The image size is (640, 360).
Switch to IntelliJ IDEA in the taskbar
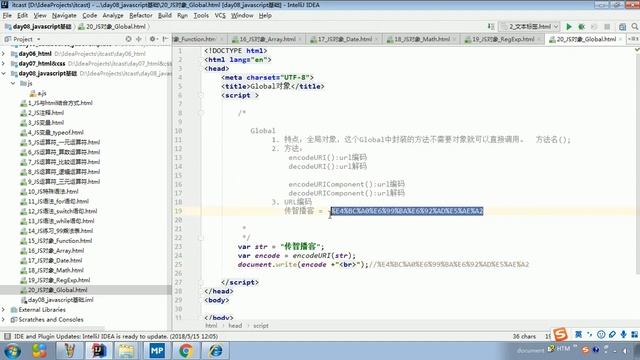point(98,351)
